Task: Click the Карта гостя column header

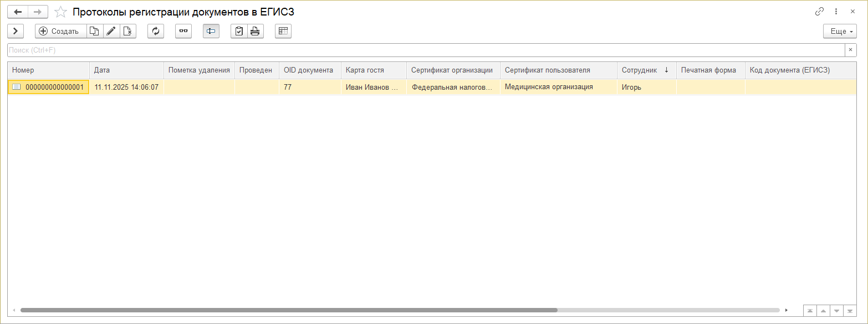Action: coord(374,70)
